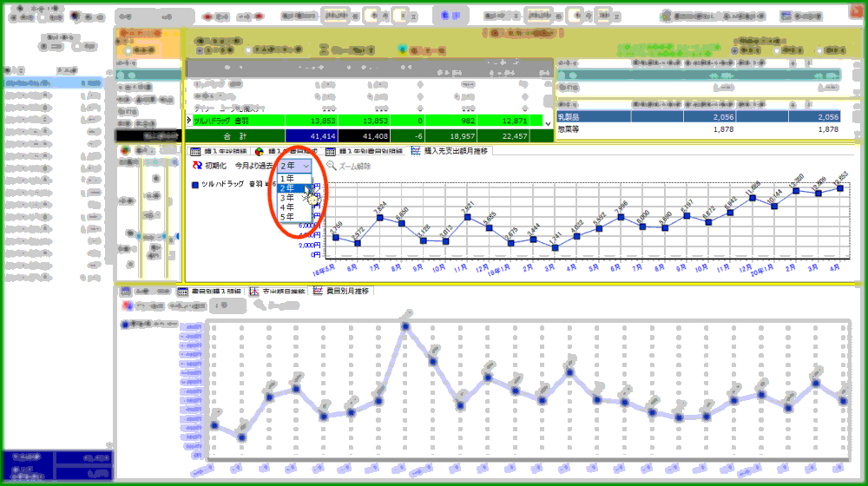The height and width of the screenshot is (486, 868).
Task: Click the 4,022 data point on the chart
Action: [x=577, y=236]
